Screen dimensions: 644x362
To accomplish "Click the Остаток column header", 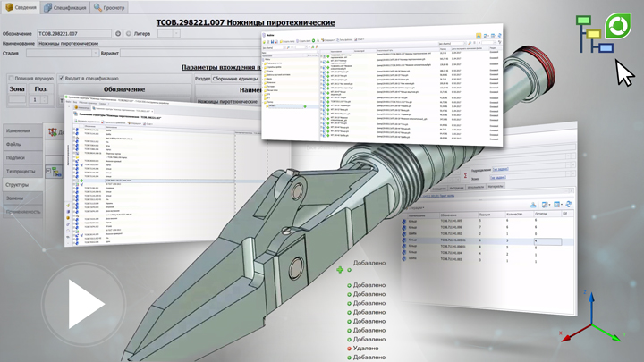I will 547,214.
